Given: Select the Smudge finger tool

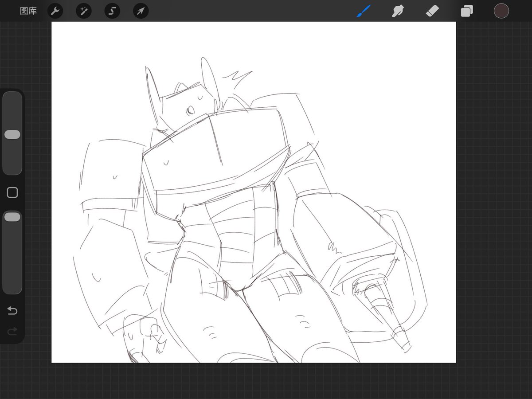Looking at the screenshot, I should coord(398,11).
